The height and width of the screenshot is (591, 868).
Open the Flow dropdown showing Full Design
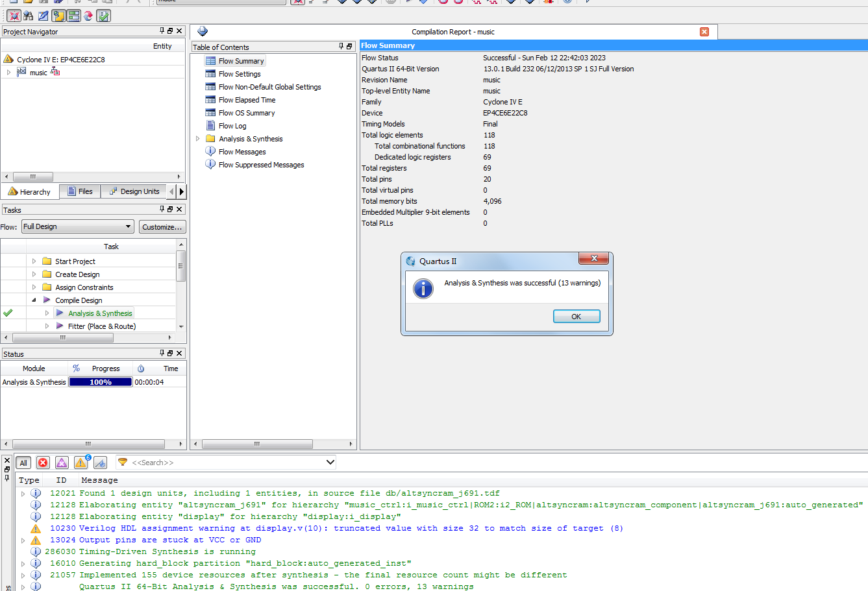(x=78, y=226)
